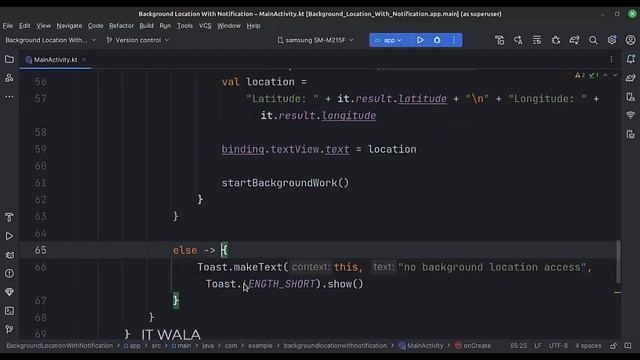Click line 61 startBackgroundWork() call
The width and height of the screenshot is (640, 360).
(x=285, y=183)
